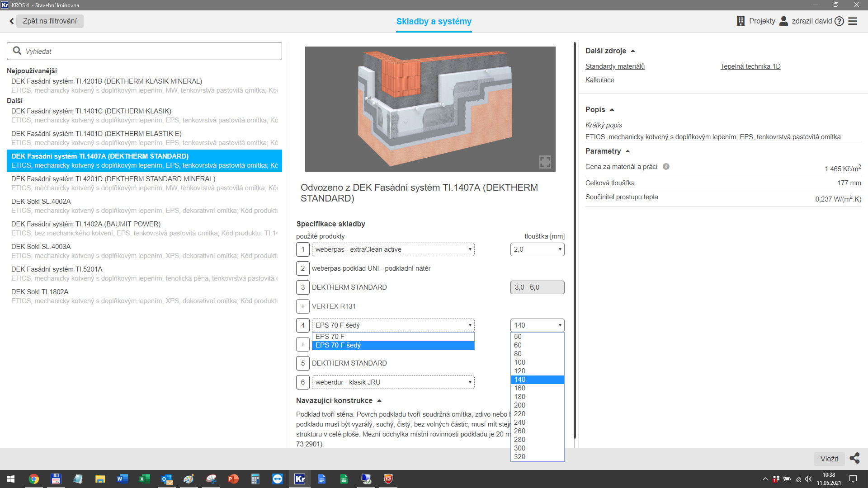868x488 pixels.
Task: Open the hamburger menu icon
Action: point(853,21)
